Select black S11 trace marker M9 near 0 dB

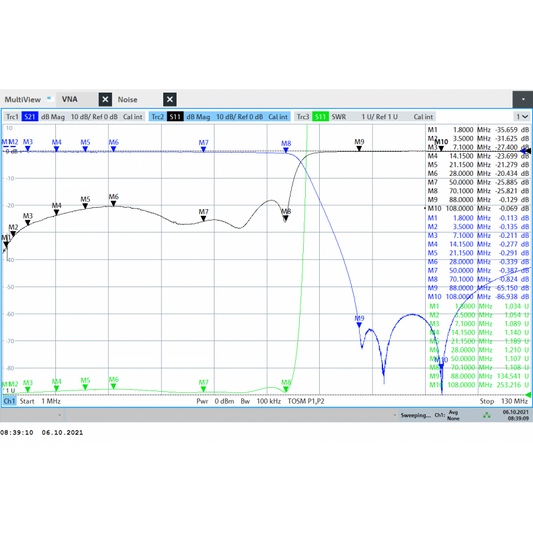[359, 149]
